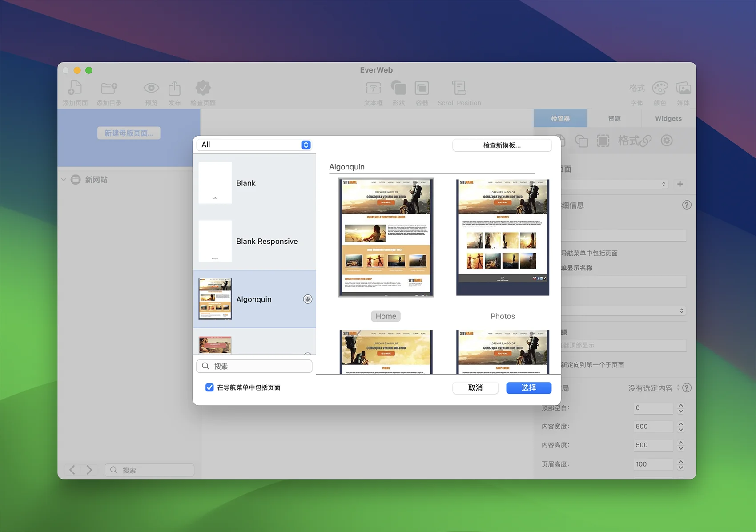Adjust the 内容宽度 stepper arrows

(680, 427)
